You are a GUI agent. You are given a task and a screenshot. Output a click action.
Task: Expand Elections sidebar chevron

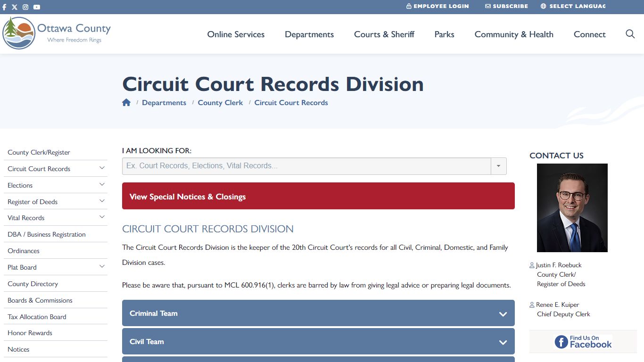coord(102,184)
